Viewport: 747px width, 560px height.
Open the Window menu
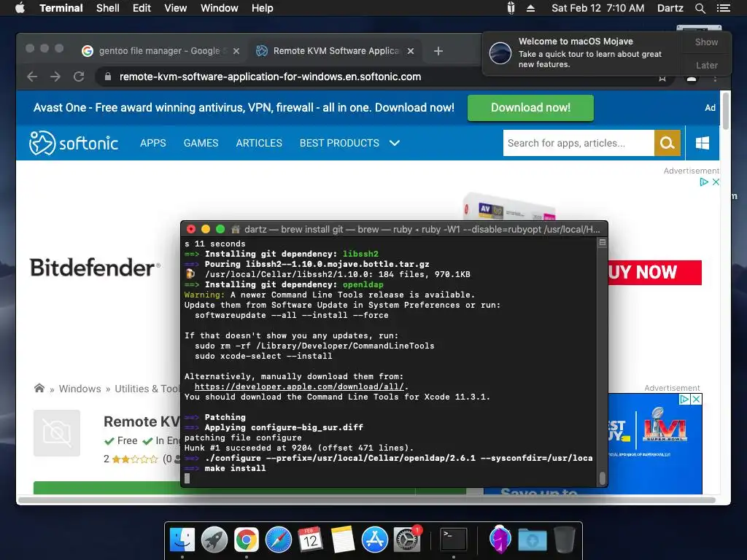[x=219, y=8]
